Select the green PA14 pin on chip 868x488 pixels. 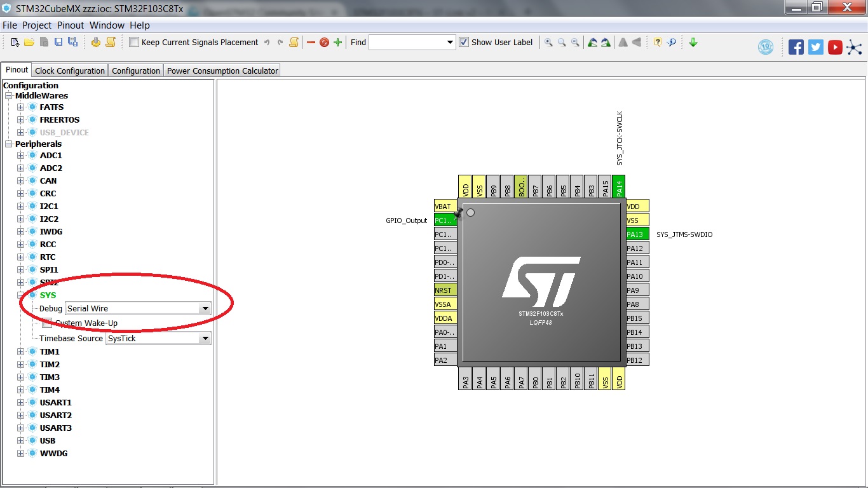619,187
